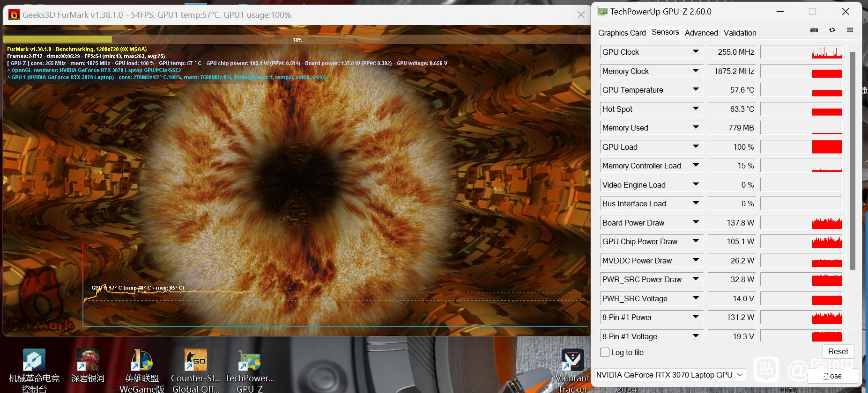Viewport: 868px width, 393px height.
Task: Click the GPU-Z refresh icon
Action: click(x=832, y=30)
